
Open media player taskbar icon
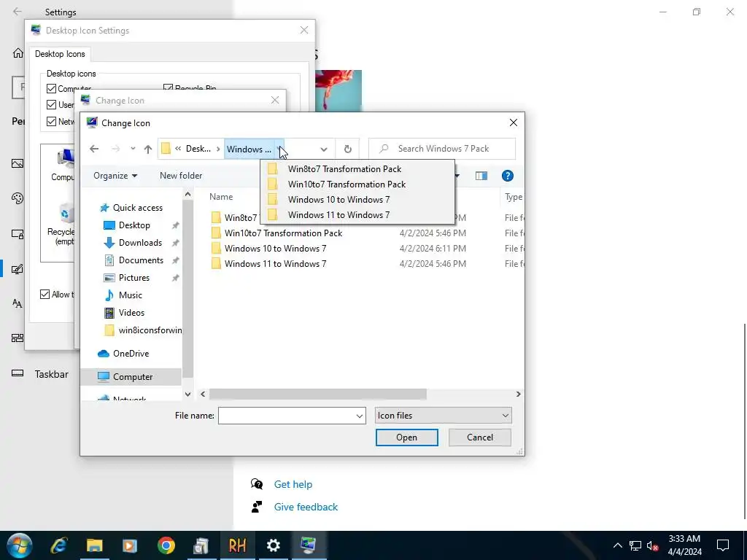coord(130,545)
